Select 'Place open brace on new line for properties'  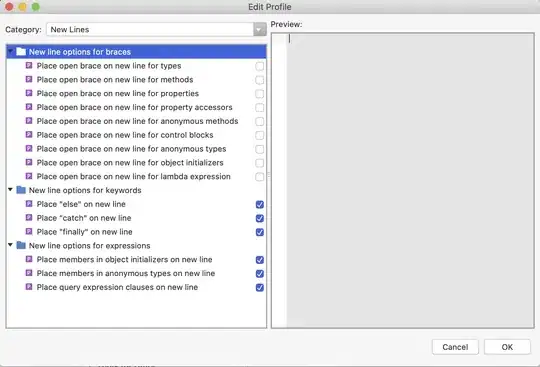tap(118, 93)
